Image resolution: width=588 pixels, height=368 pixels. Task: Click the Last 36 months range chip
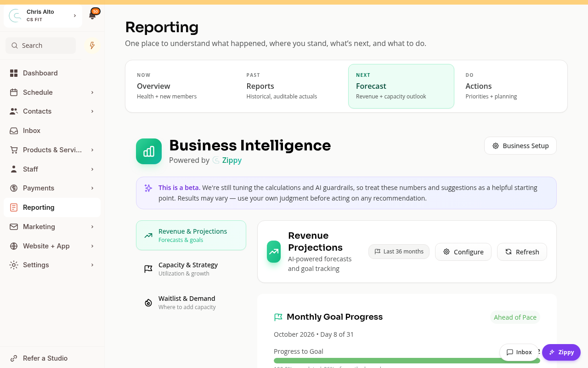[x=399, y=252]
